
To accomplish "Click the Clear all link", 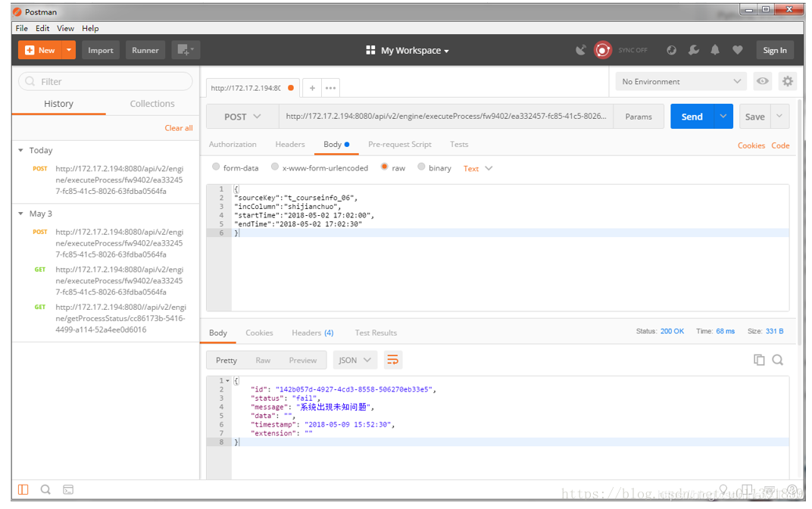I will [179, 128].
